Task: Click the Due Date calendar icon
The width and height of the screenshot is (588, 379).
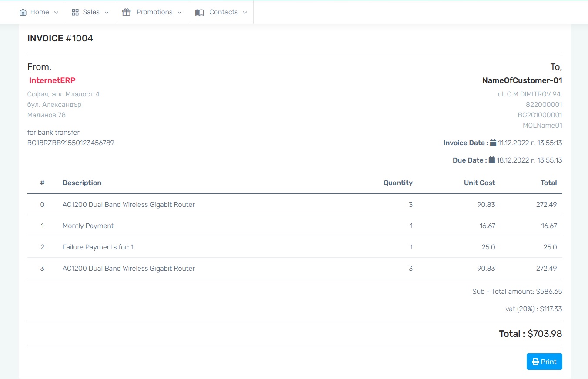Action: (x=492, y=160)
